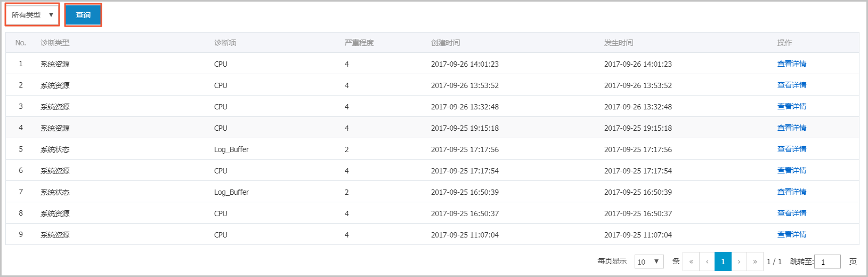The height and width of the screenshot is (277, 868).
Task: Open 查看详情 for row 5 Log_Buffer entry
Action: [x=792, y=149]
